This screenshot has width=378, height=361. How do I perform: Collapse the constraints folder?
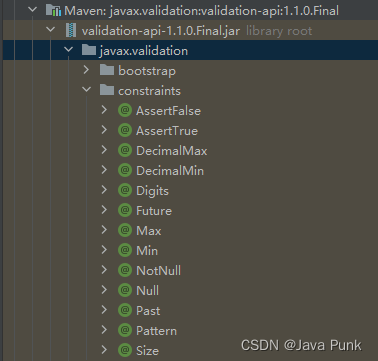coord(87,90)
